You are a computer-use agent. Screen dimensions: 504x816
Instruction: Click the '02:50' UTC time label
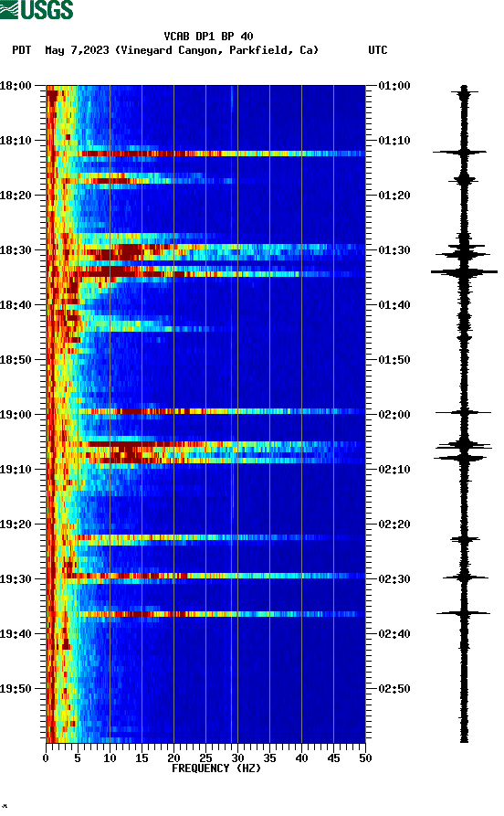tap(394, 688)
